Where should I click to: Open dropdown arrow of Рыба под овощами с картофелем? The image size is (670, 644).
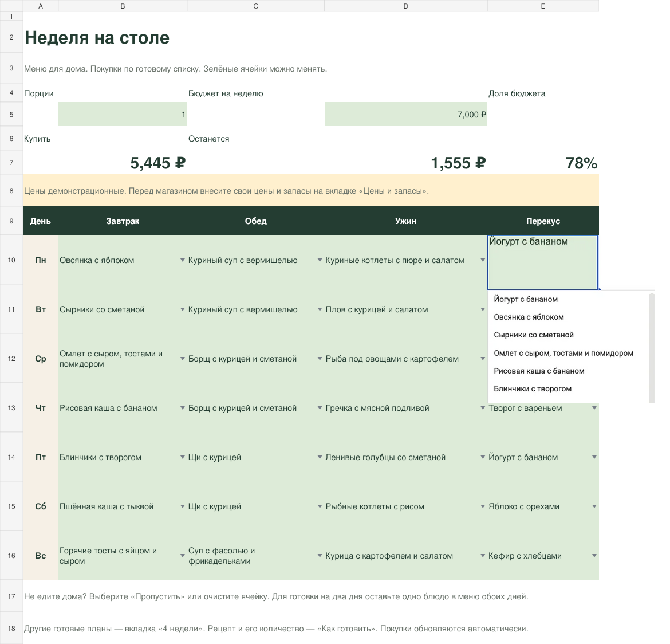click(x=483, y=358)
